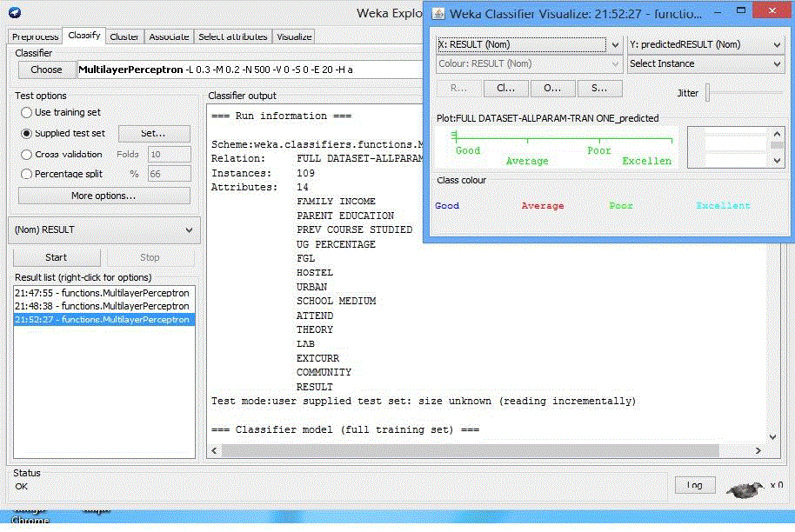795x532 pixels.
Task: Switch to the Preprocess tab
Action: pyautogui.click(x=35, y=37)
